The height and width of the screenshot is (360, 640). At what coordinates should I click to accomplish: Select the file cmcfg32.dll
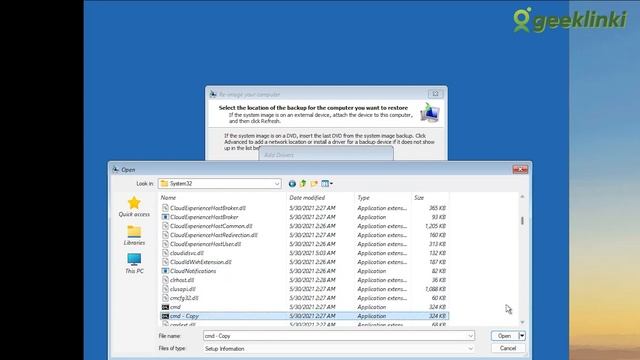[184, 298]
